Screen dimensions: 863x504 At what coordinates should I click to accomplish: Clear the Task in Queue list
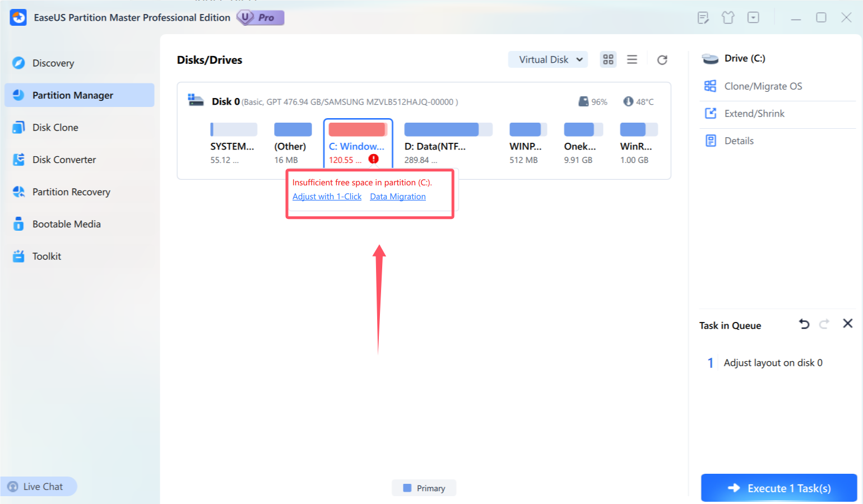848,323
